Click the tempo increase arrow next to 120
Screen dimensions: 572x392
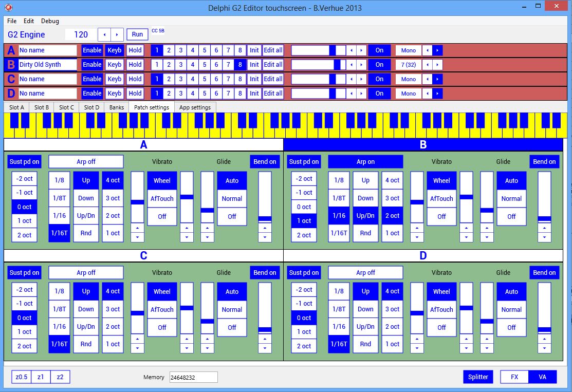117,34
